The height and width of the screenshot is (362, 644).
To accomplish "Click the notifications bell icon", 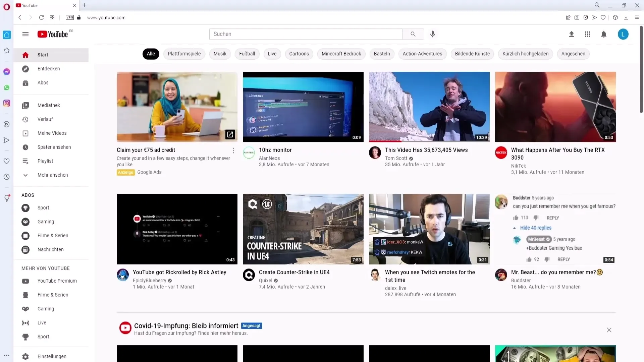I will (x=603, y=34).
